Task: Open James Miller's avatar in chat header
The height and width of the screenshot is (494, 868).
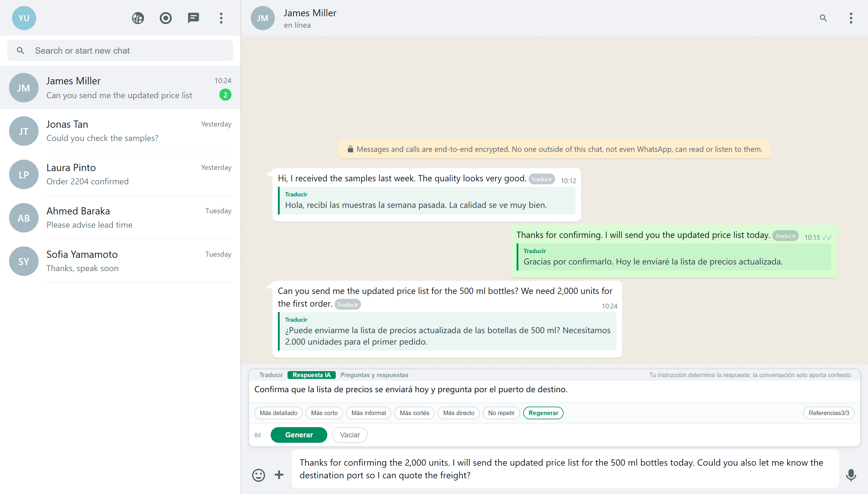Action: pos(263,18)
